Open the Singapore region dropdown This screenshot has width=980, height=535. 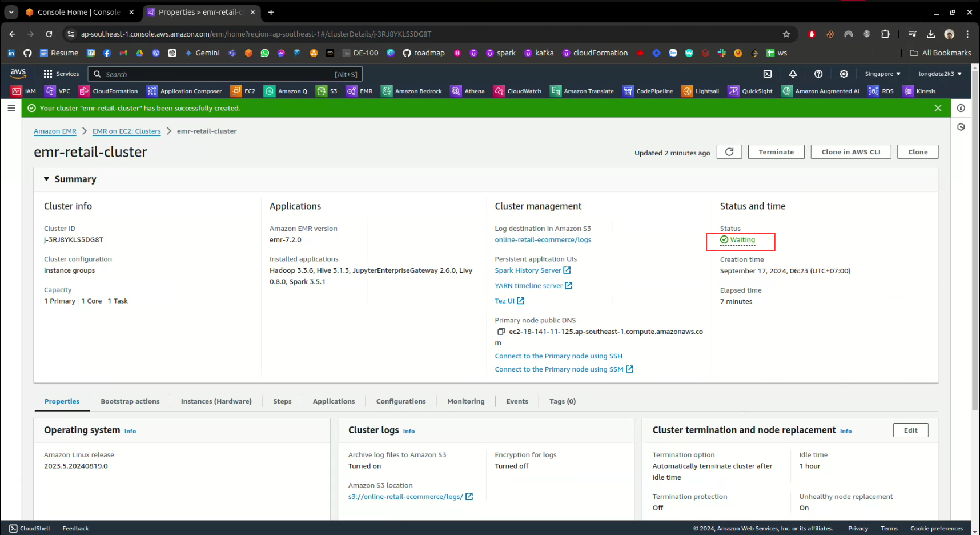pos(882,74)
